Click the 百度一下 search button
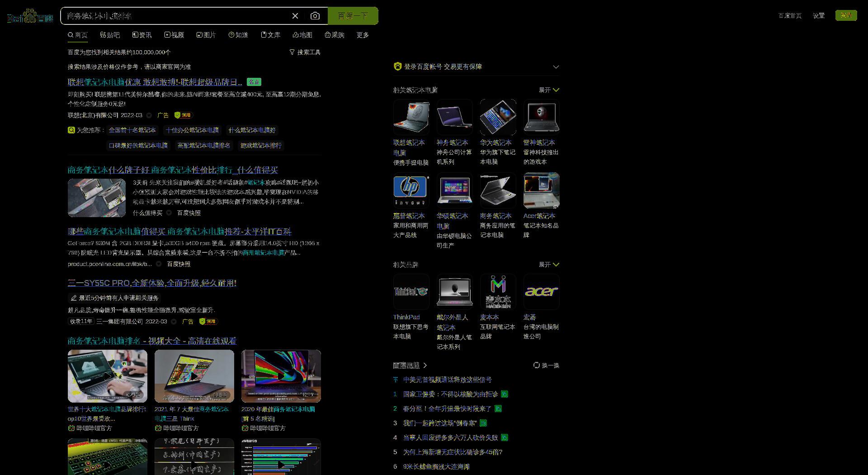This screenshot has width=868, height=475. tap(353, 16)
